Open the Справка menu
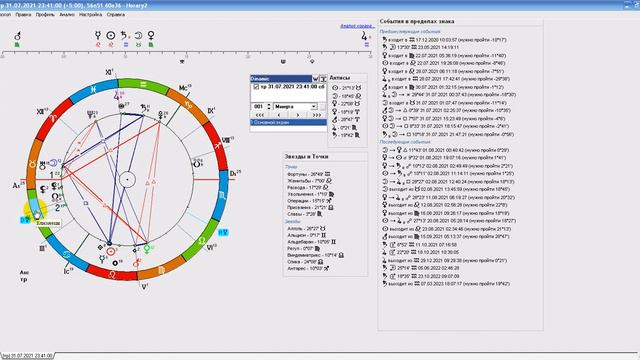This screenshot has height=360, width=640. [x=116, y=14]
